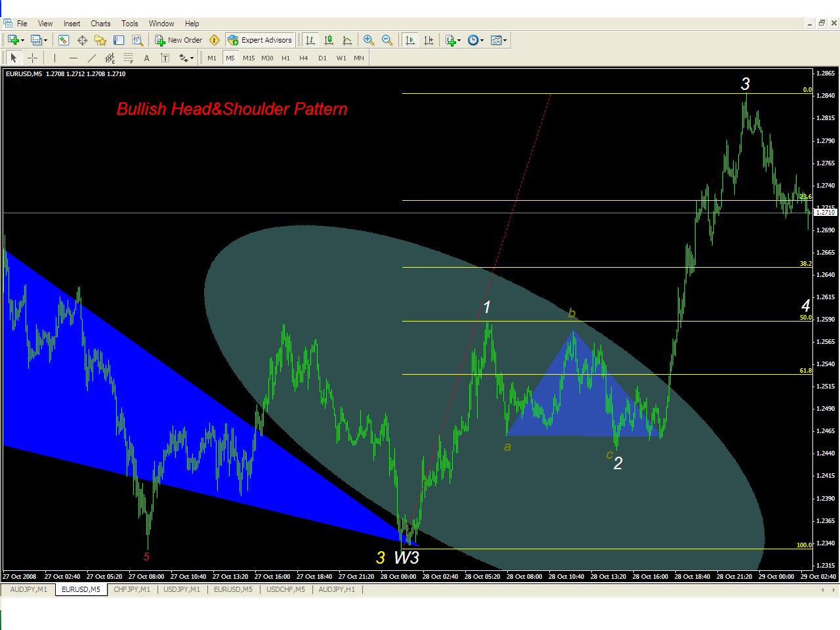The height and width of the screenshot is (630, 840).
Task: Open the periodicity clock icon
Action: point(473,40)
